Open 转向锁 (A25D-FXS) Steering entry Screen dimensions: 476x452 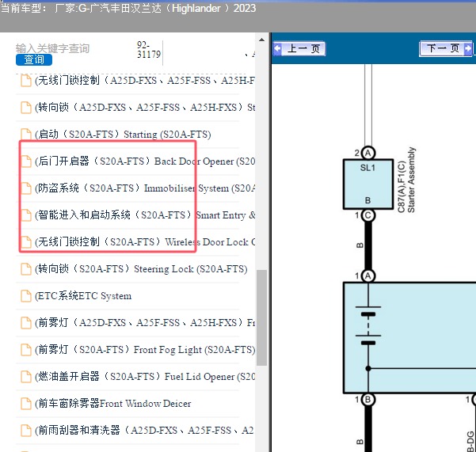pos(144,108)
